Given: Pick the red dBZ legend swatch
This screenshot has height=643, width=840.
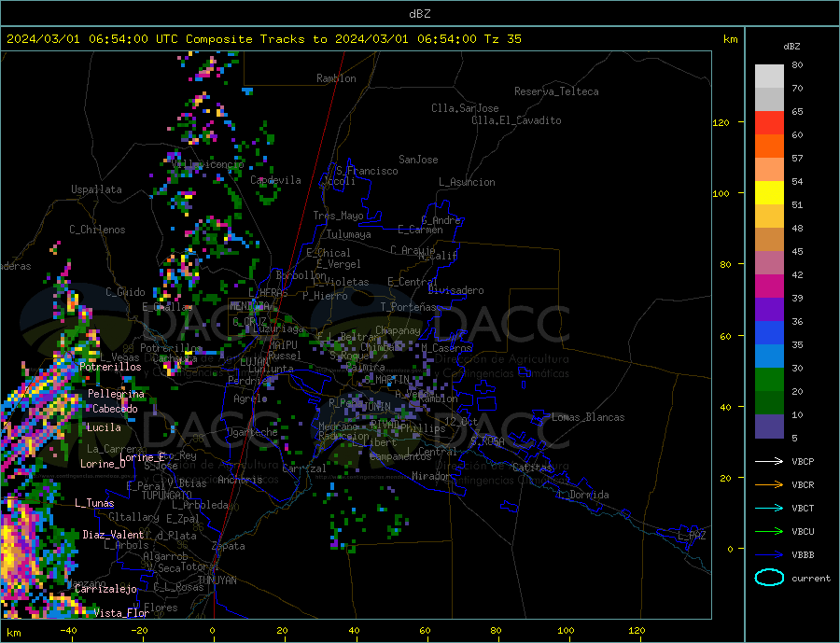Looking at the screenshot, I should point(769,122).
